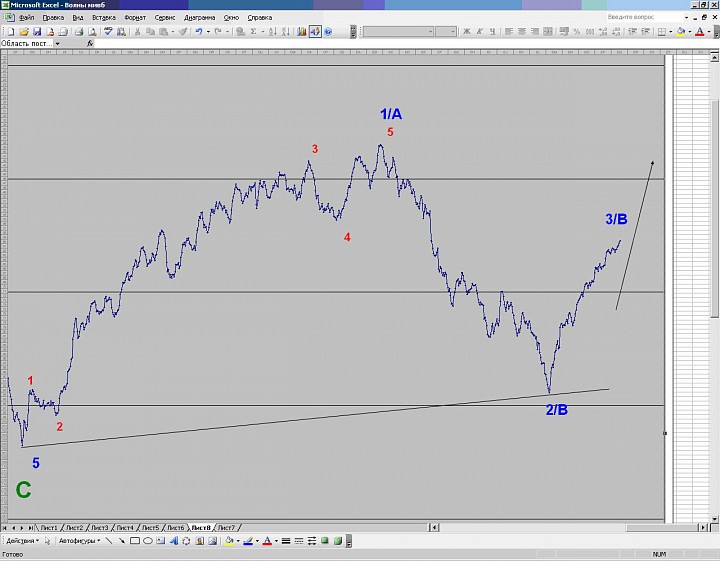Viewport: 720px width, 561px height.
Task: Sort ascending with the A-Z icon
Action: click(273, 31)
